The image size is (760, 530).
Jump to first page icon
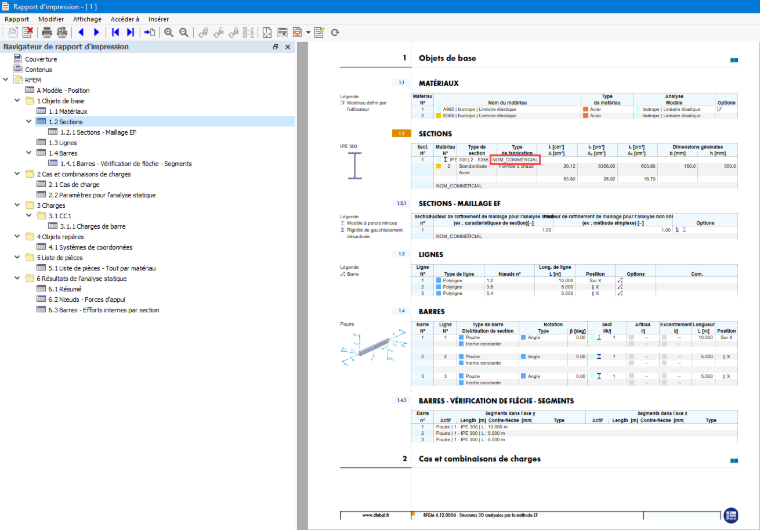[x=115, y=32]
